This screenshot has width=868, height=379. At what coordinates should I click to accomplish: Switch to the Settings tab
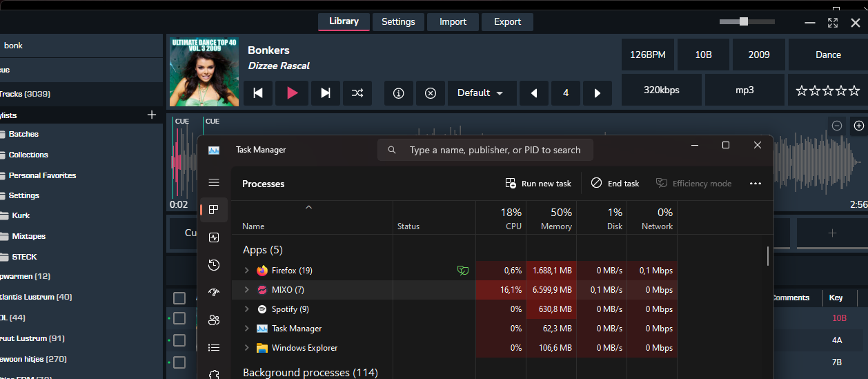click(x=398, y=21)
